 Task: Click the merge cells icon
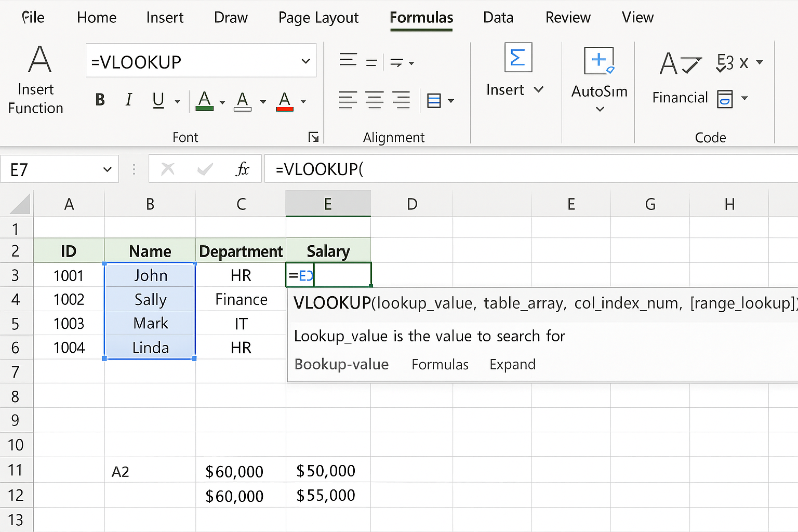click(434, 100)
